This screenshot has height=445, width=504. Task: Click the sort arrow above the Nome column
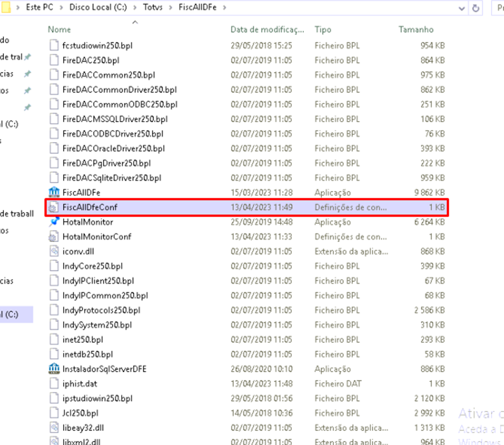(x=135, y=21)
